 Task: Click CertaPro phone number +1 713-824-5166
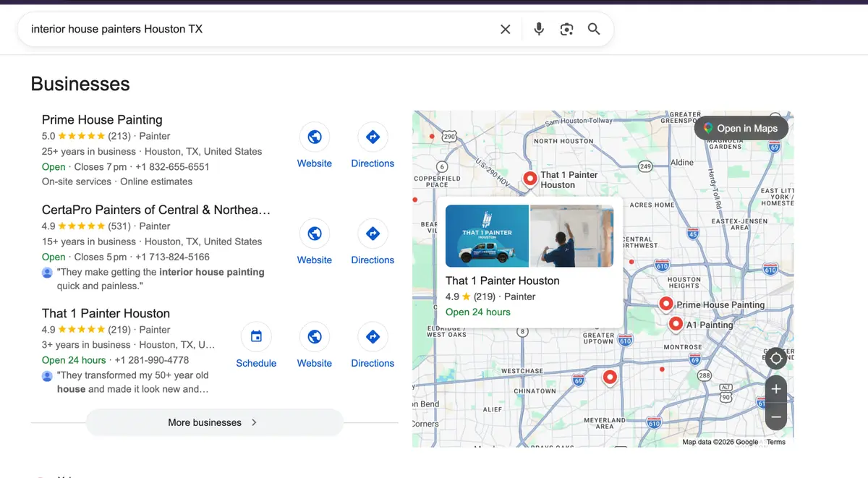(172, 257)
